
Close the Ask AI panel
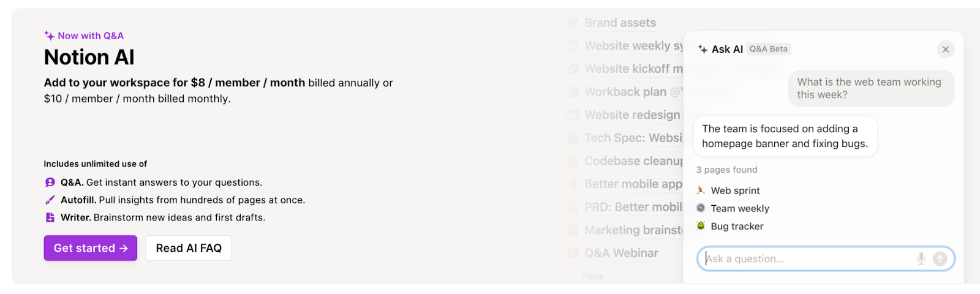pos(946,49)
